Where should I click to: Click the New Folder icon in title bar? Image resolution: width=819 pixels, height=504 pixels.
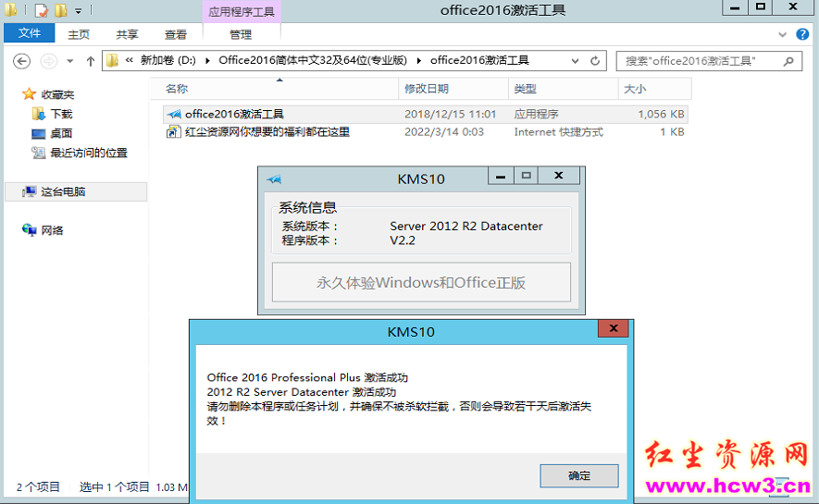tap(61, 10)
